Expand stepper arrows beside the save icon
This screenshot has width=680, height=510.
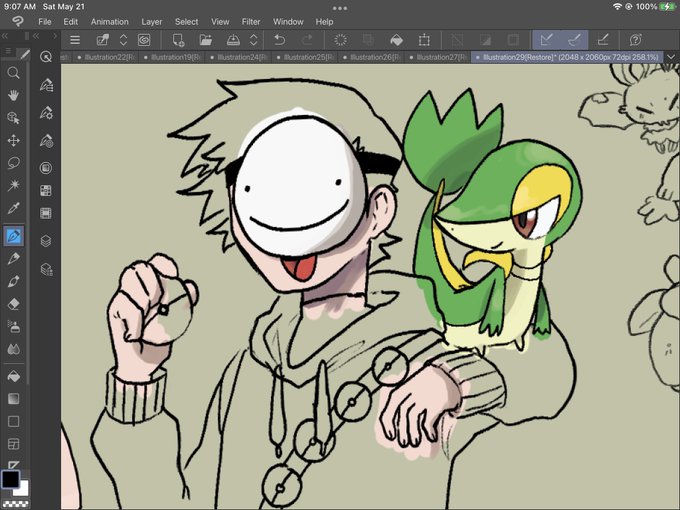pos(254,40)
